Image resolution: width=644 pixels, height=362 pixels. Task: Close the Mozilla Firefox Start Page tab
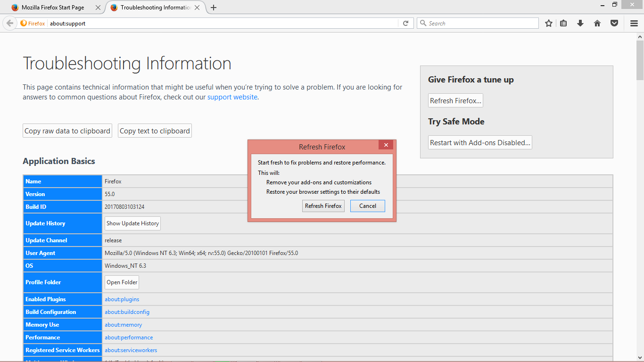[98, 8]
